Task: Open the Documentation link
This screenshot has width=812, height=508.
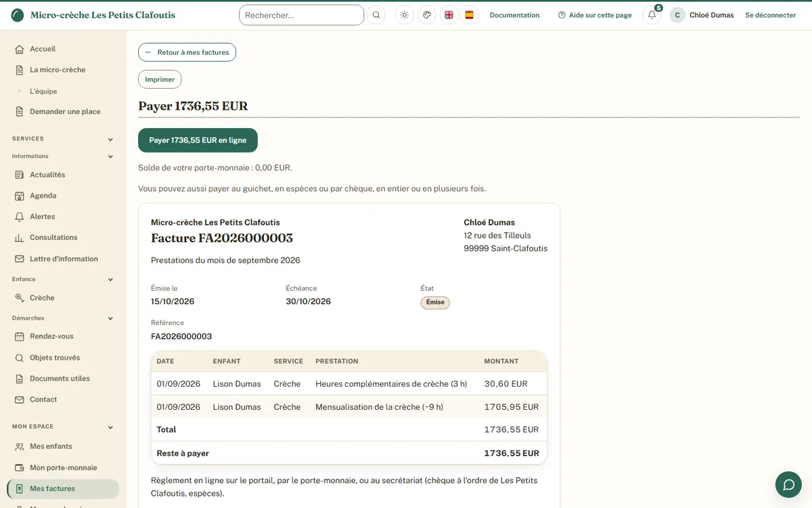Action: pyautogui.click(x=514, y=15)
